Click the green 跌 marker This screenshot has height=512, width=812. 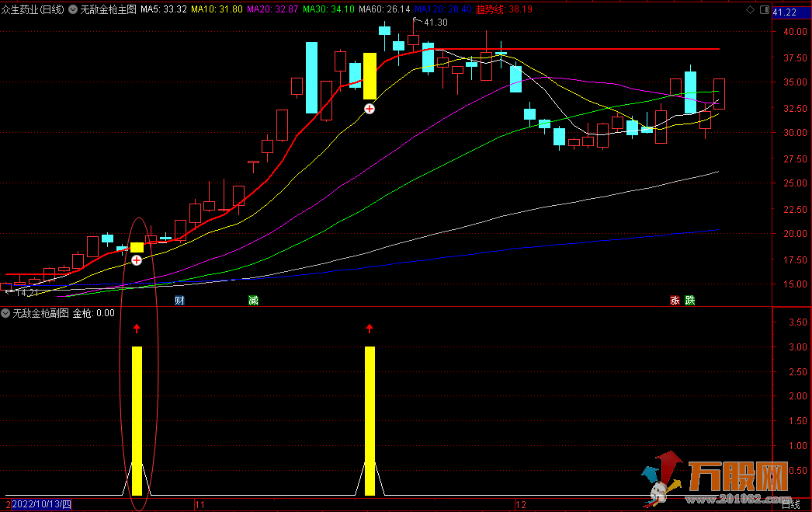(x=690, y=300)
